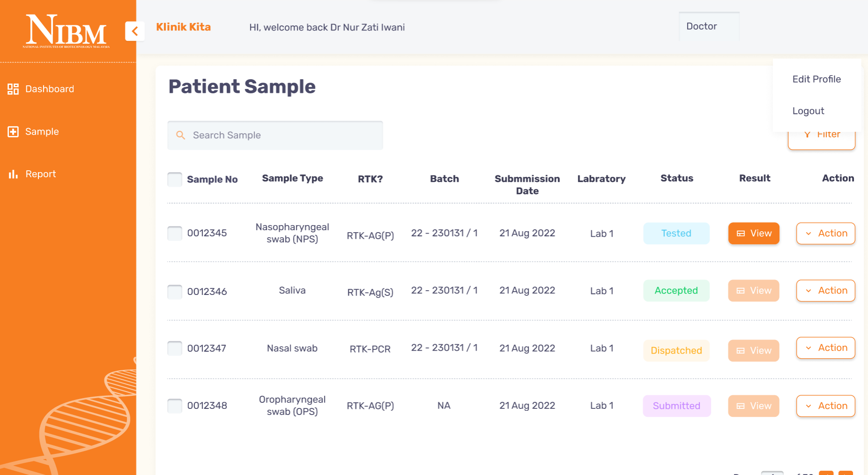Click the funnel icon on the Filter button
Image resolution: width=868 pixels, height=475 pixels.
tap(807, 134)
